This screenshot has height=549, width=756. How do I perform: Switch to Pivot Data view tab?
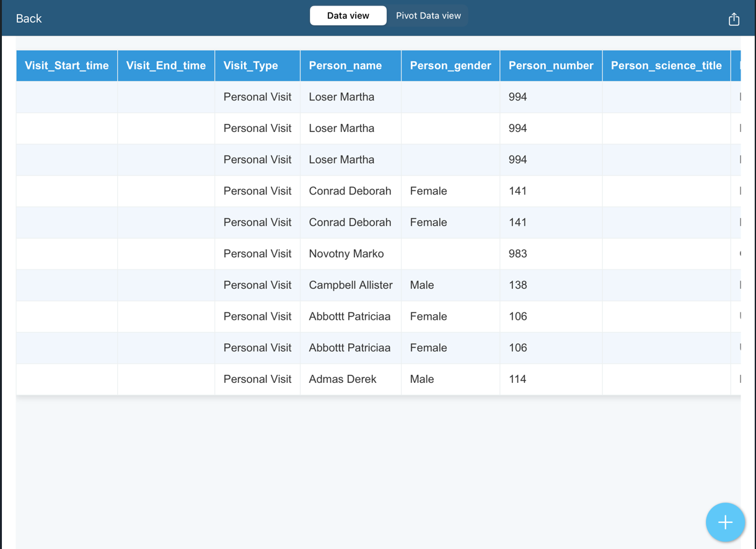428,15
